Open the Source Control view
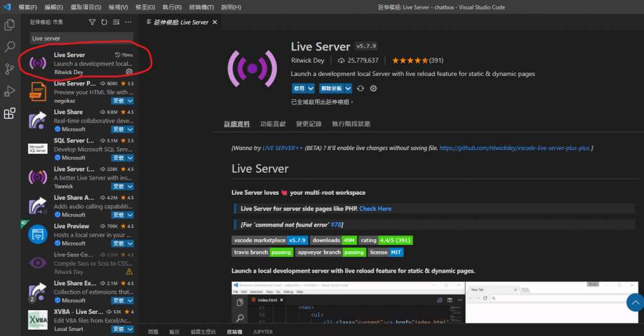Screen dimensions: 644x336 coord(9,69)
